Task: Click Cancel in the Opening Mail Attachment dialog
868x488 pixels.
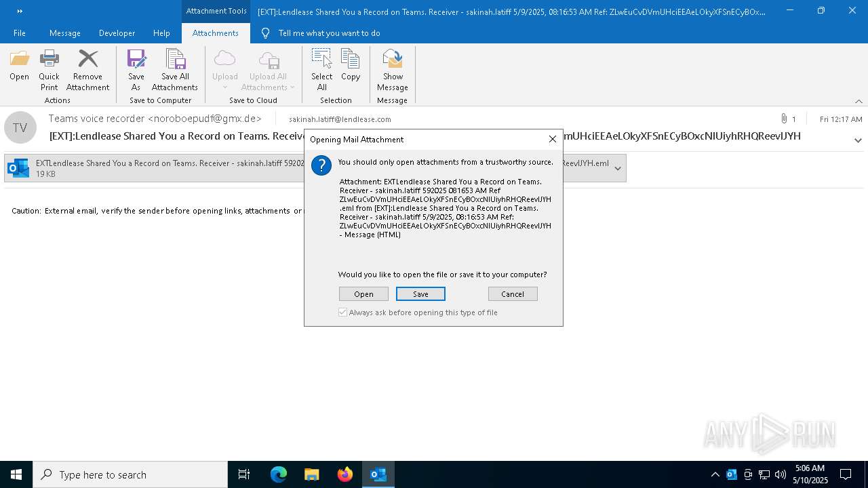Action: (513, 293)
